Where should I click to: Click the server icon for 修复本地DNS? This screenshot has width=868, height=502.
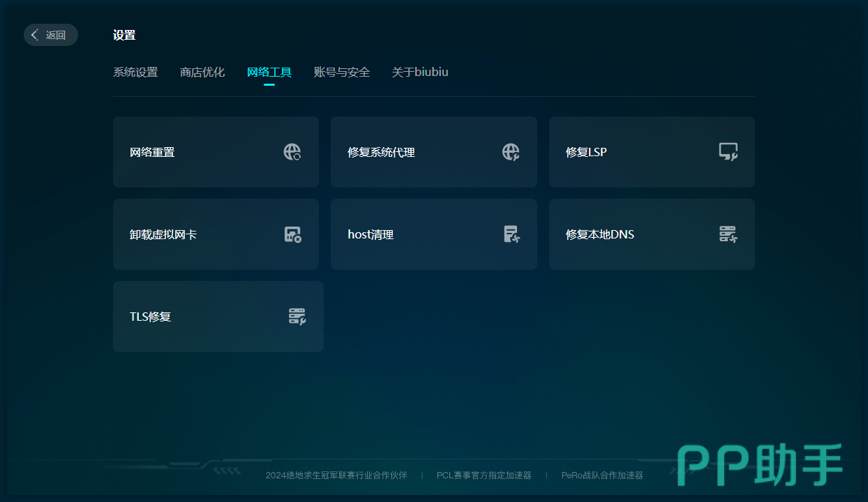point(728,234)
